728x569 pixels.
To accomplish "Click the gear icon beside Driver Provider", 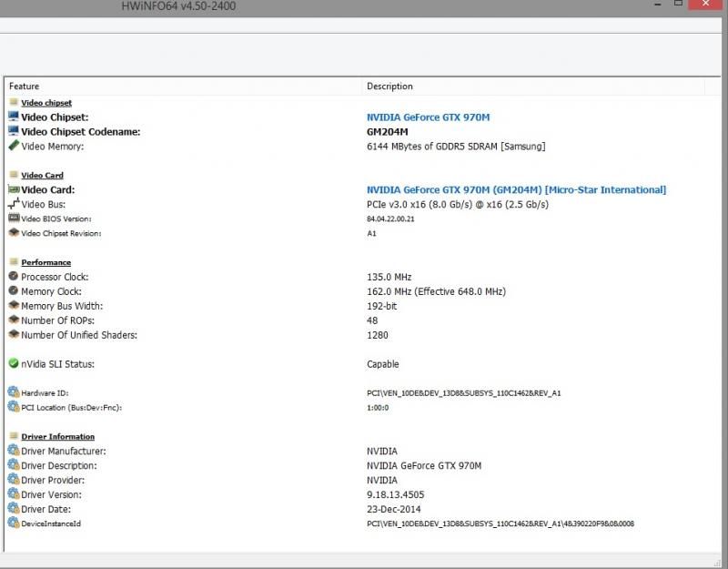I will coord(14,479).
